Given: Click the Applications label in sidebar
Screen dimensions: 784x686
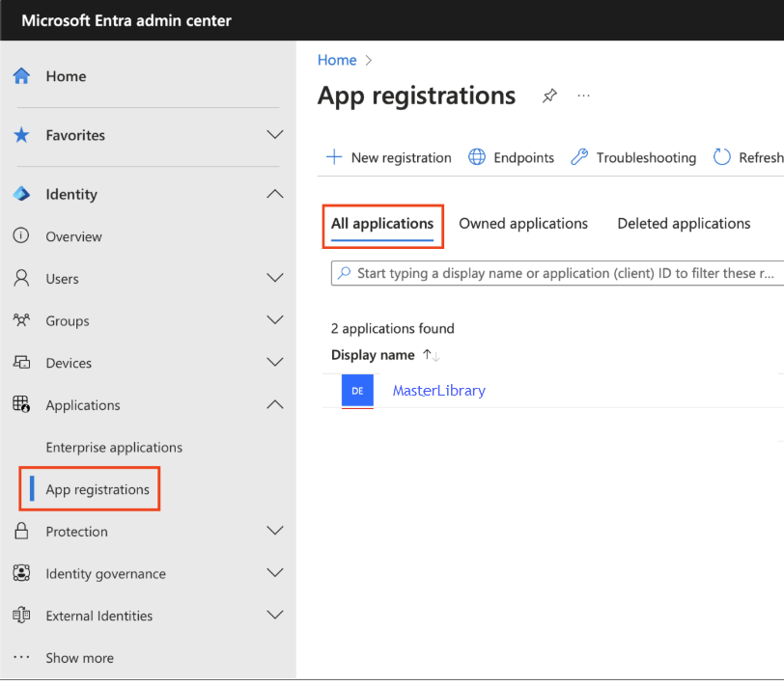Looking at the screenshot, I should (x=83, y=405).
